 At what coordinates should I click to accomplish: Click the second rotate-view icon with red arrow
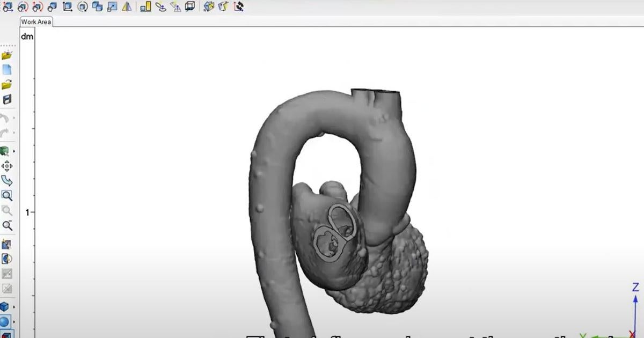(x=23, y=6)
